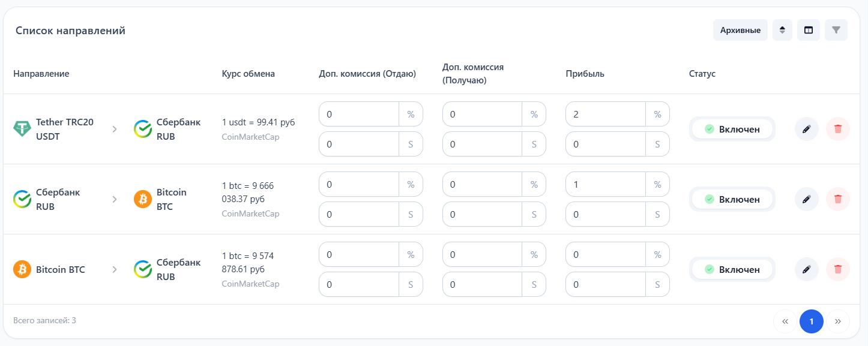Open the filter funnel icon
Viewport: 868px width, 346px height.
pos(836,30)
